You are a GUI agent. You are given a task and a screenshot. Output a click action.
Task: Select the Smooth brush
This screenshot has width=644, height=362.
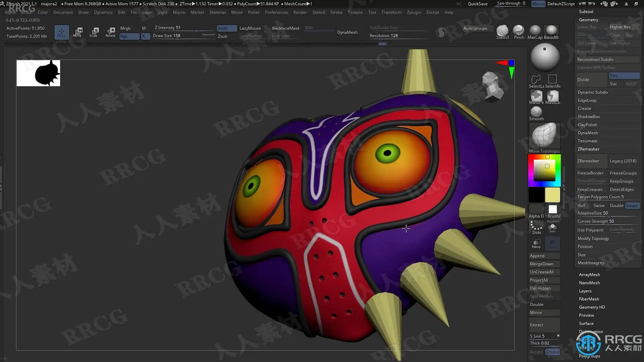click(x=536, y=113)
